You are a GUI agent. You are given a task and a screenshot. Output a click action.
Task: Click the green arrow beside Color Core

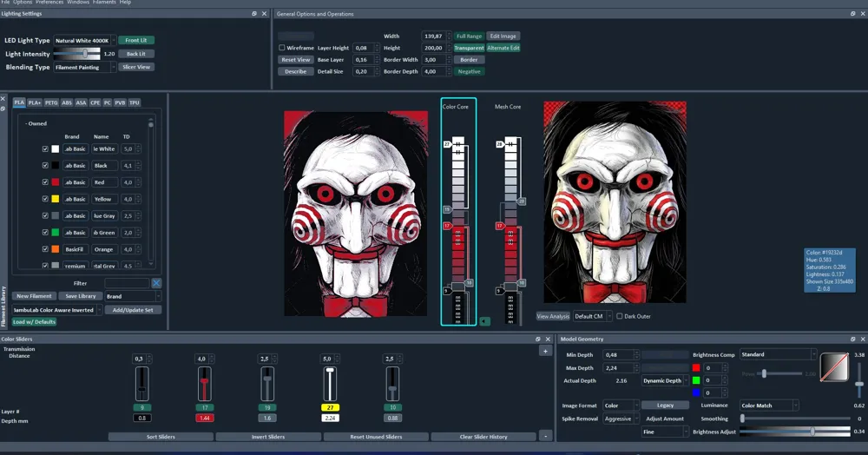tap(484, 321)
